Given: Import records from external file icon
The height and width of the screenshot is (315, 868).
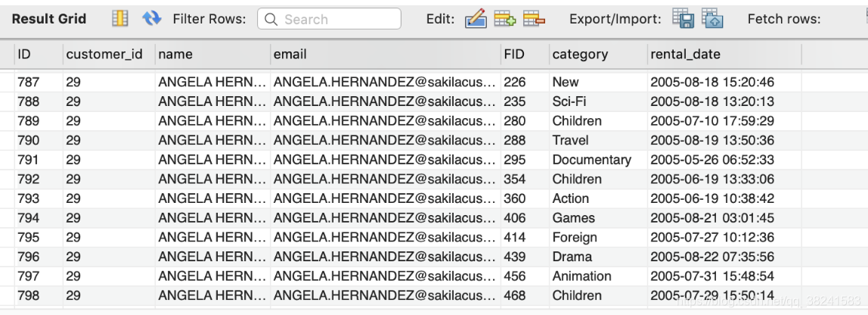Looking at the screenshot, I should click(713, 18).
